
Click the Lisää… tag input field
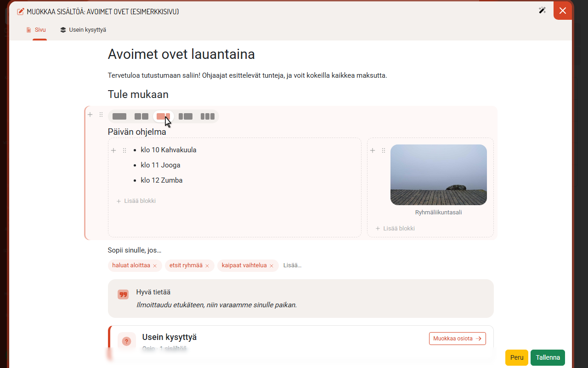pos(292,265)
